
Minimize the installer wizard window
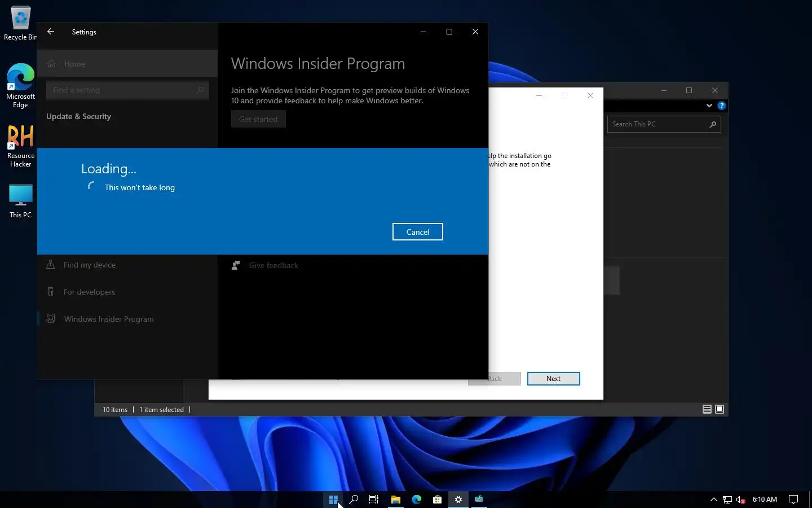click(539, 95)
